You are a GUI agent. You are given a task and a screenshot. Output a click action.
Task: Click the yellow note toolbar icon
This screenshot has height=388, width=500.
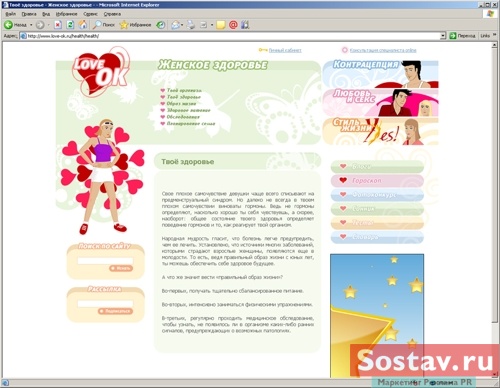[x=221, y=25]
